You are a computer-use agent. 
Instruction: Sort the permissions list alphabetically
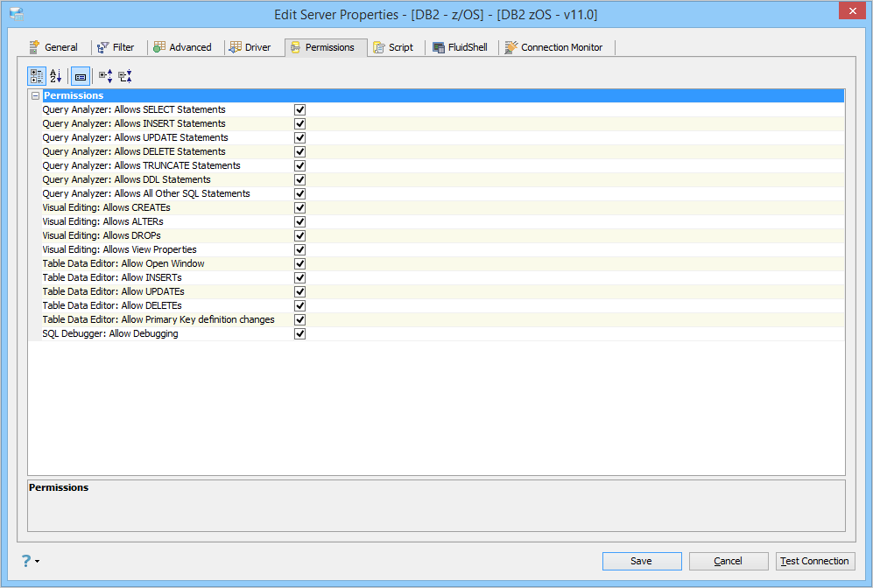56,76
